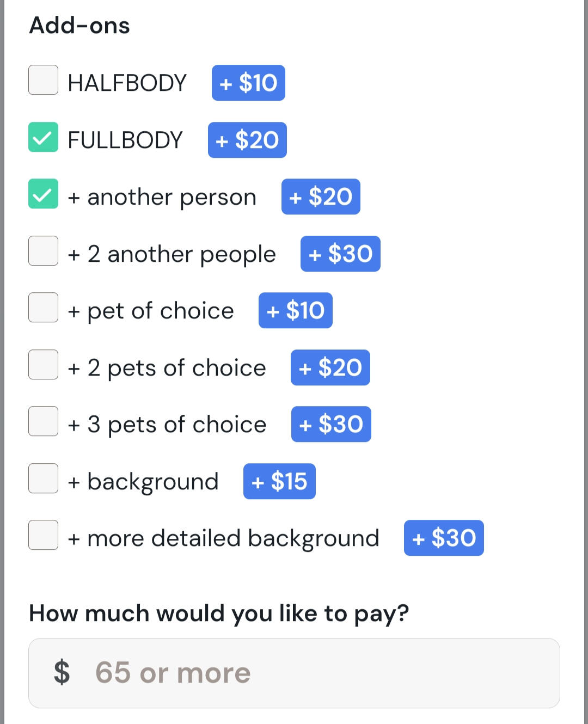
Task: Tick the pet of choice checkbox
Action: [x=44, y=308]
